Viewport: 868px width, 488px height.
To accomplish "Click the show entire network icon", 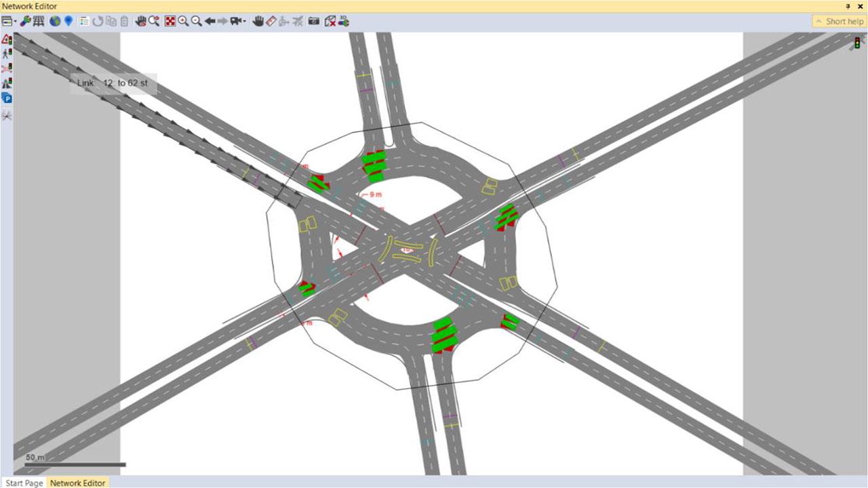I will pyautogui.click(x=170, y=22).
